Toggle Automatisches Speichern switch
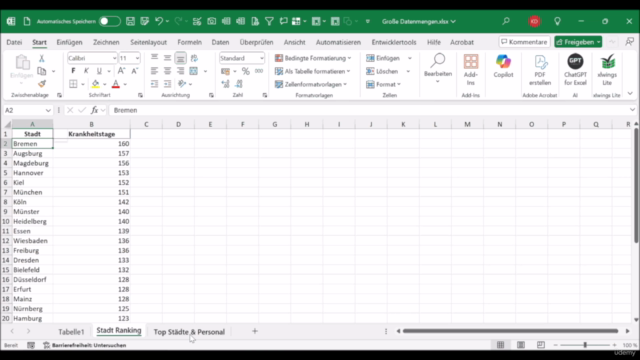 109,21
